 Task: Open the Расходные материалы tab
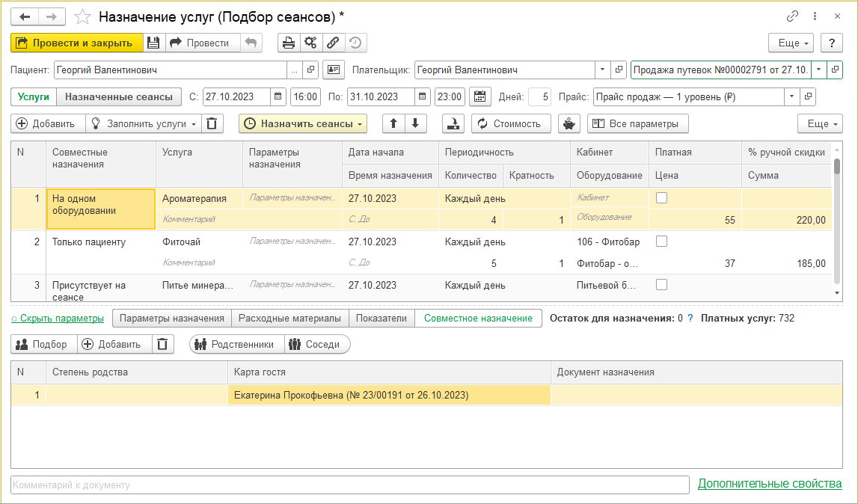(x=289, y=318)
